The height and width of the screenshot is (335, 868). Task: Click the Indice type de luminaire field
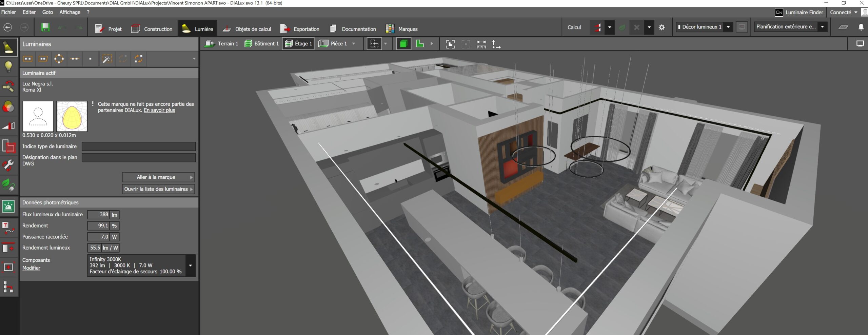pos(138,146)
